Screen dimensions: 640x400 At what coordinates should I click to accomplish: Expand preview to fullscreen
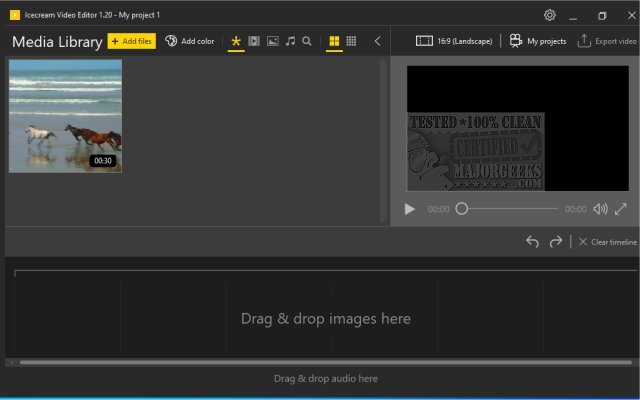621,209
